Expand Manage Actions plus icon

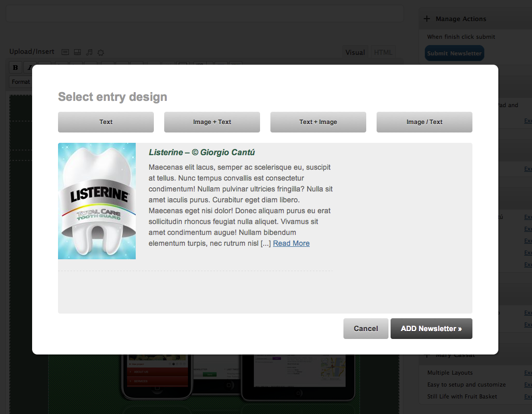coord(427,19)
